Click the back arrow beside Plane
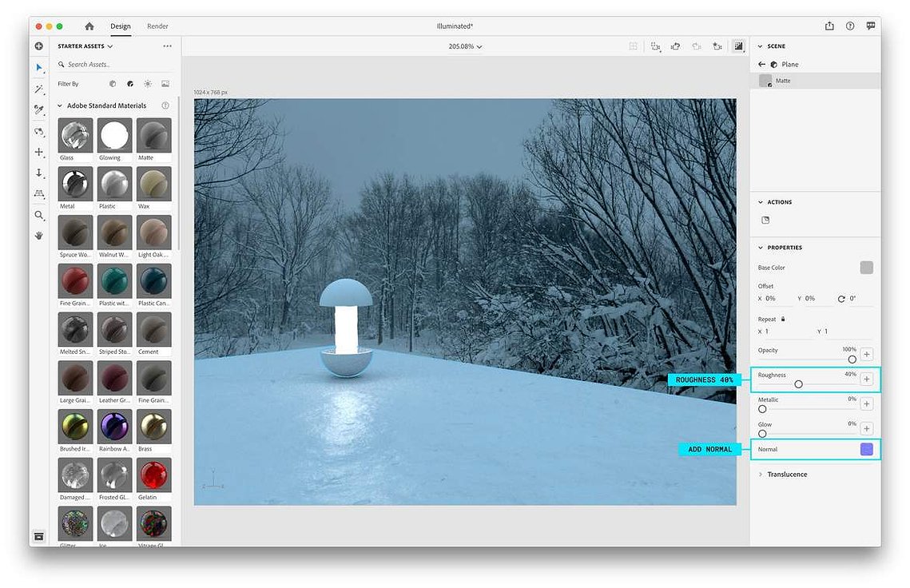The width and height of the screenshot is (910, 588). (761, 65)
